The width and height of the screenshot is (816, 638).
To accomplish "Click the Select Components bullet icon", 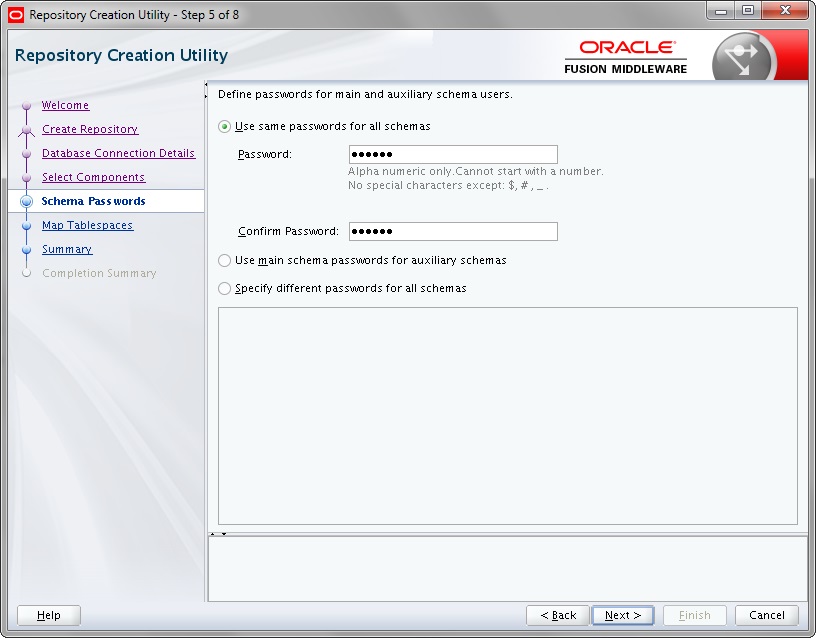I will 27,177.
